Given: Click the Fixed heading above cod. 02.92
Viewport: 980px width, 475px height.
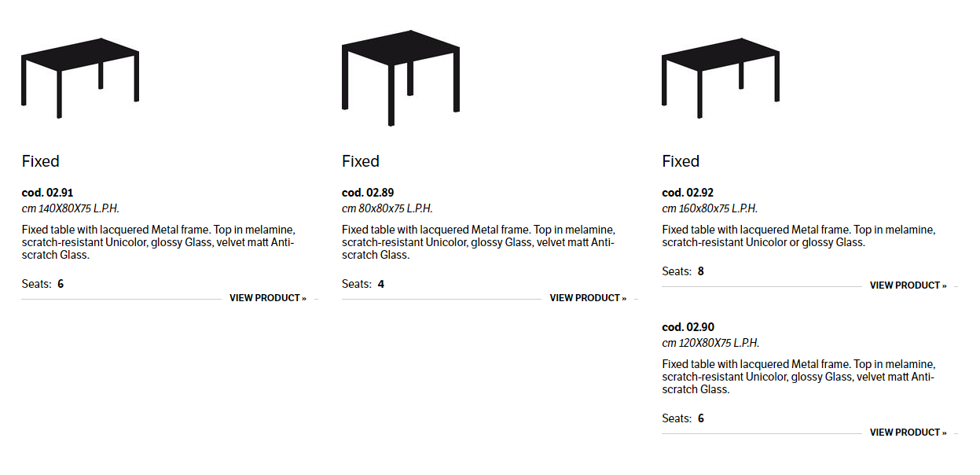Looking at the screenshot, I should [x=681, y=161].
